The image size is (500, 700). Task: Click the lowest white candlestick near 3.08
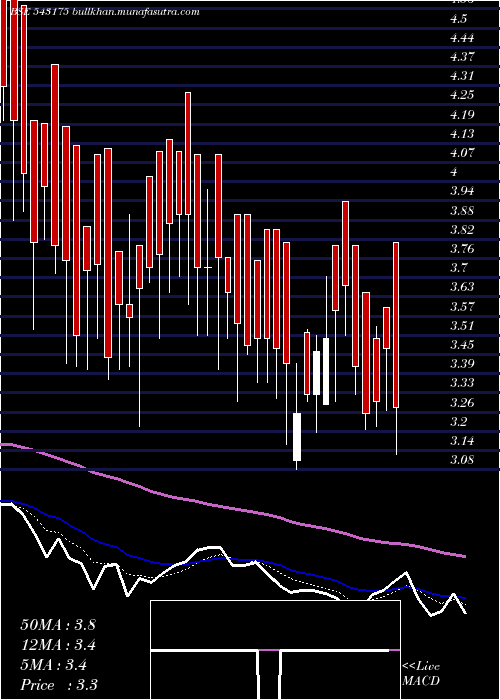297,437
